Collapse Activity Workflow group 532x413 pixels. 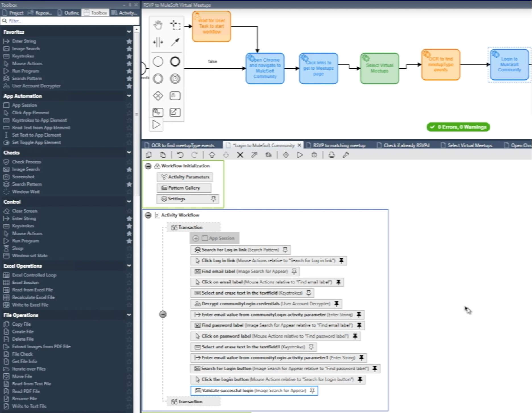tap(148, 215)
